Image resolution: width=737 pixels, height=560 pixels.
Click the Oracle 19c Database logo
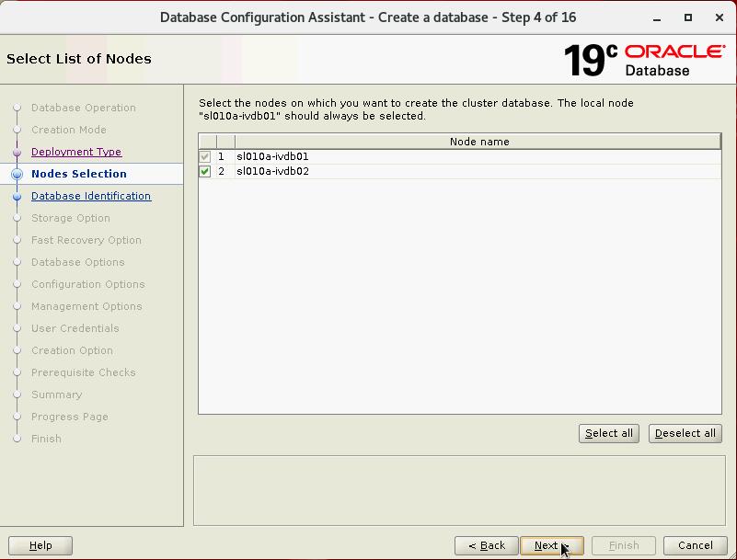(x=644, y=60)
